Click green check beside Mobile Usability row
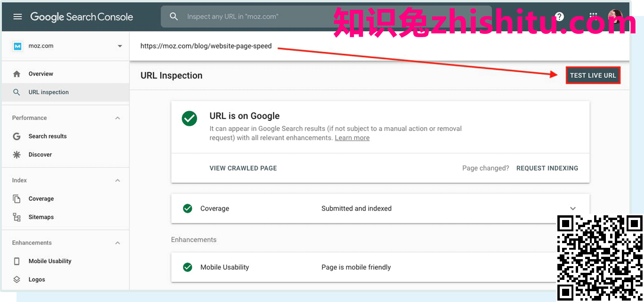This screenshot has height=302, width=644. [x=187, y=267]
